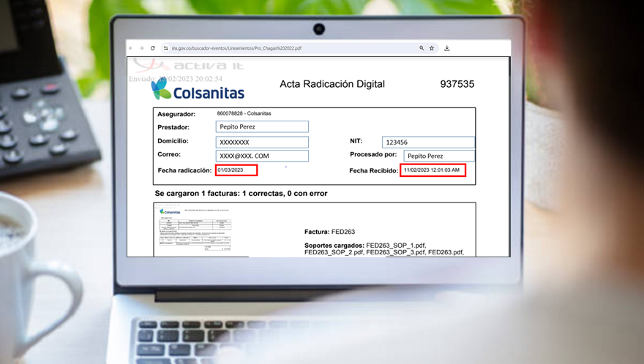Image resolution: width=644 pixels, height=364 pixels.
Task: Open site information icon in address bar
Action: 166,48
